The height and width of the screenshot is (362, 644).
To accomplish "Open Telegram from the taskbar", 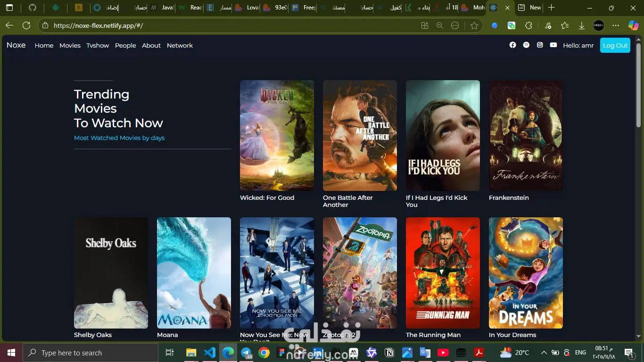I will (246, 353).
